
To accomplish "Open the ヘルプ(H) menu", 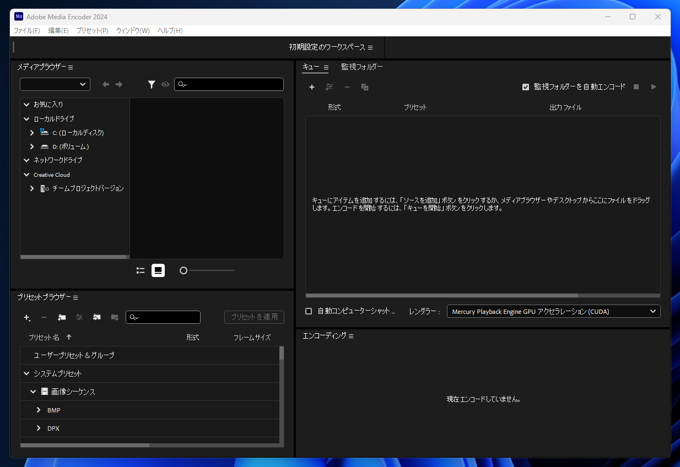I will tap(170, 31).
